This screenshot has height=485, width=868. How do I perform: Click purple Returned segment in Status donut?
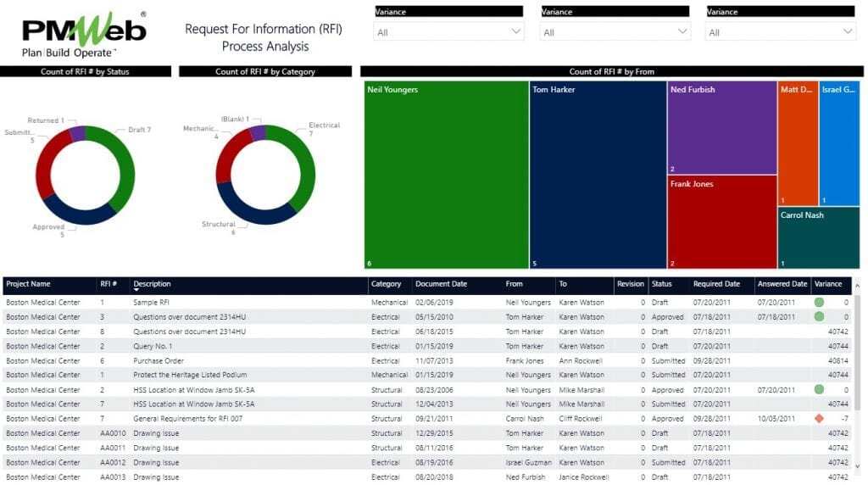[x=77, y=133]
